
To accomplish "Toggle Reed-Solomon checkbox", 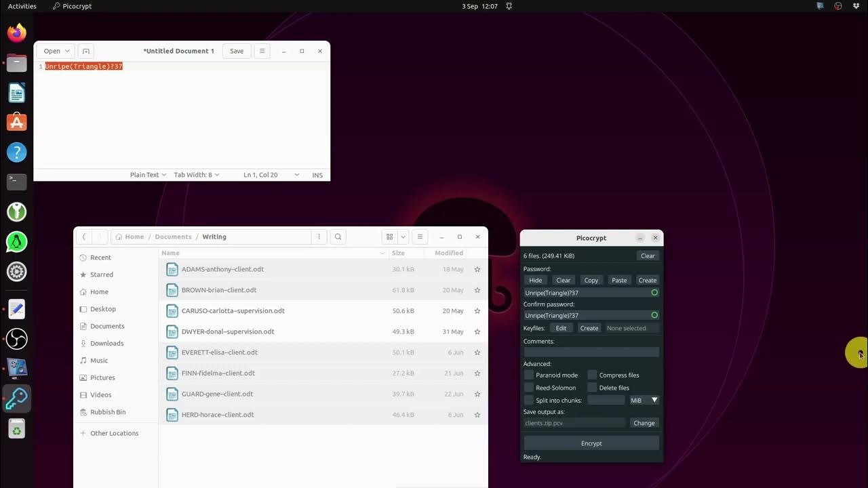I will [529, 388].
